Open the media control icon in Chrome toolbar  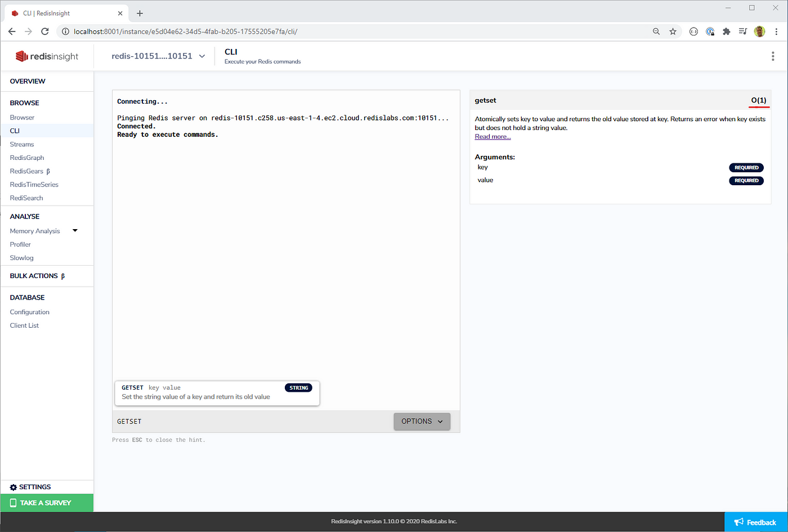click(743, 32)
